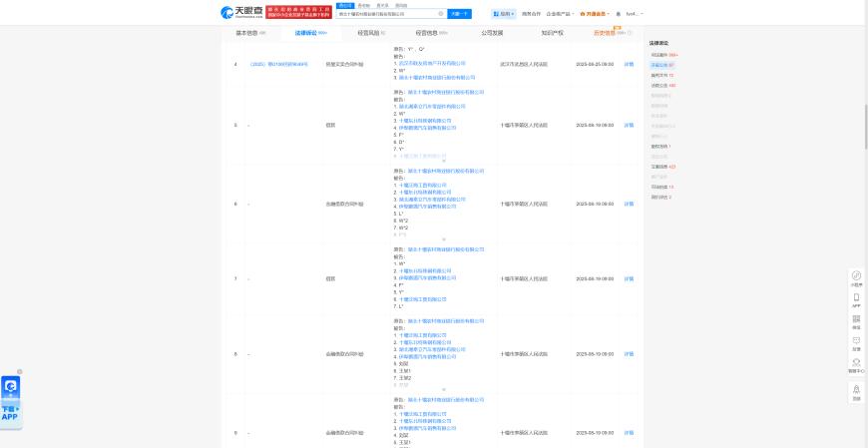Open the case number link in row 4
This screenshot has height=448, width=868.
(278, 64)
